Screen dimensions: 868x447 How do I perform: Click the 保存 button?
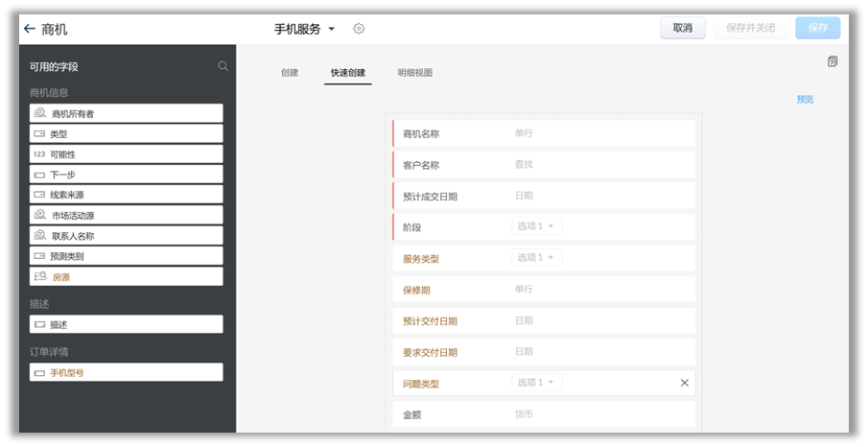pos(817,28)
